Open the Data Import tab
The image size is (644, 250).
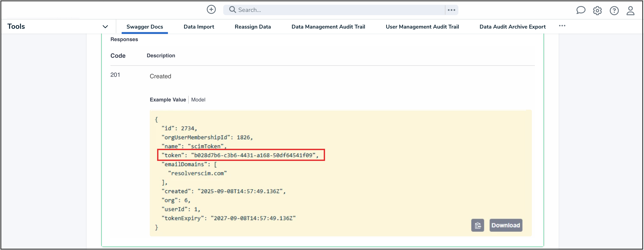[199, 27]
